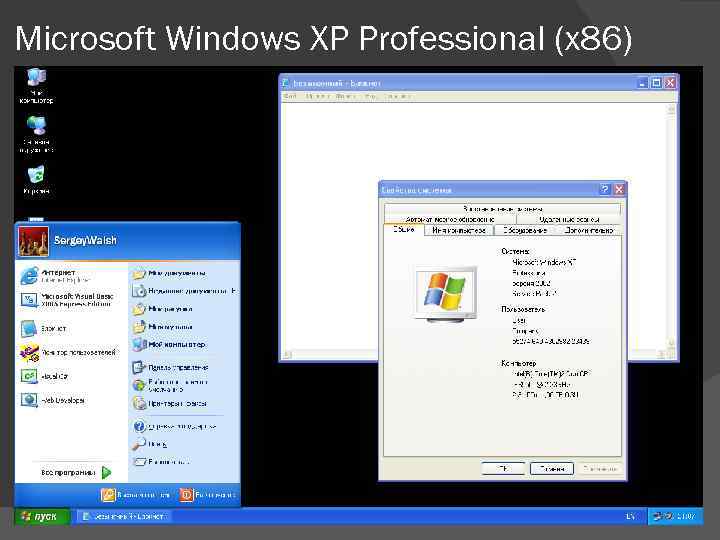Image resolution: width=720 pixels, height=540 pixels.
Task: Switch to the Оборудование tab
Action: (525, 231)
